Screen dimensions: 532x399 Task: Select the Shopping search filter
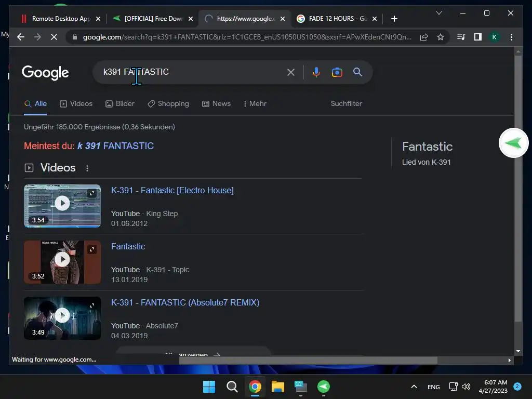pyautogui.click(x=168, y=103)
